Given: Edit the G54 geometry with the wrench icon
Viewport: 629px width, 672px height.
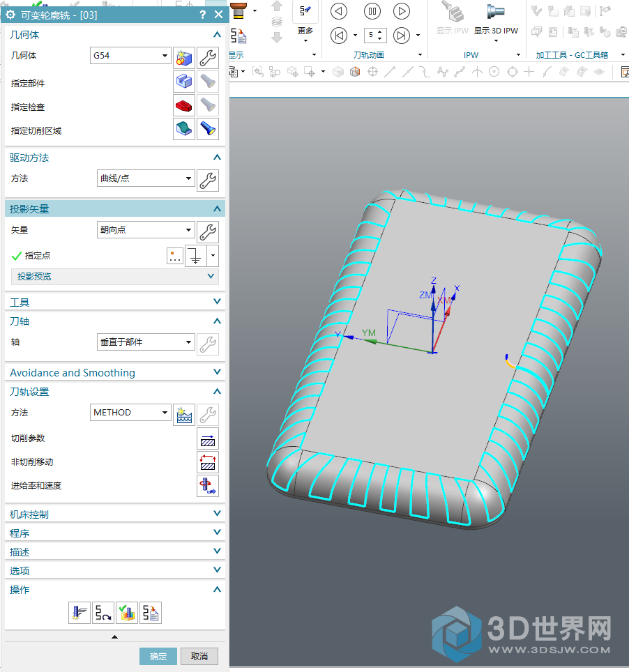Looking at the screenshot, I should pos(208,58).
